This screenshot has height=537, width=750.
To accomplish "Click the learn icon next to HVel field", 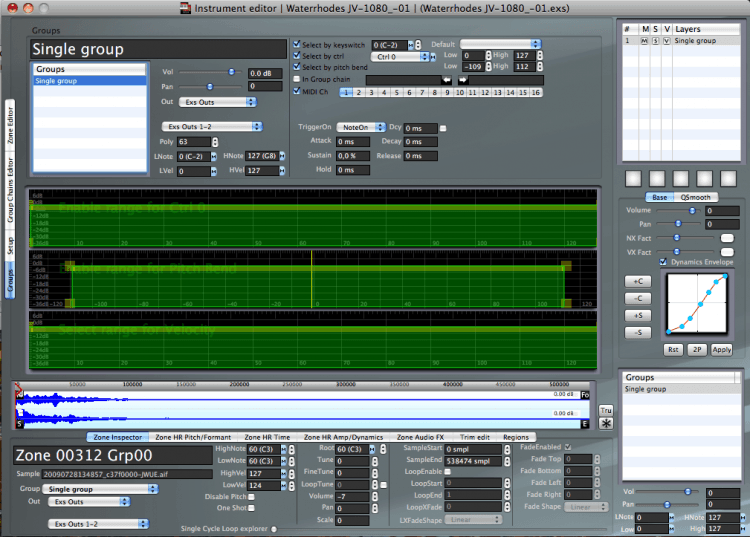I will [282, 171].
